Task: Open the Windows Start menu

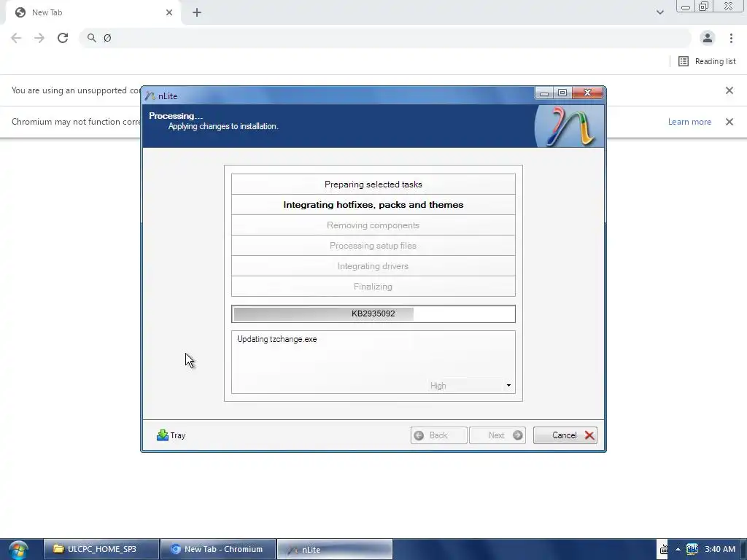Action: point(18,550)
